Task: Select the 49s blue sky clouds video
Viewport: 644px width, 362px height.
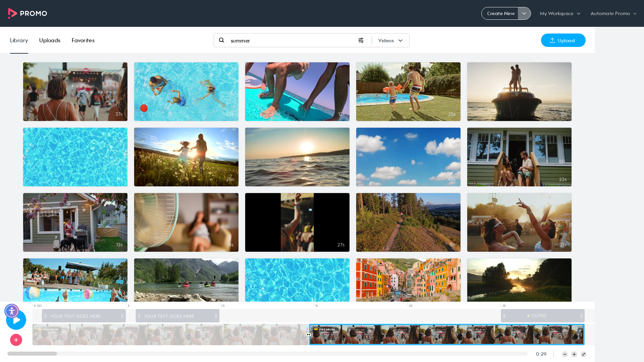Action: [x=408, y=157]
